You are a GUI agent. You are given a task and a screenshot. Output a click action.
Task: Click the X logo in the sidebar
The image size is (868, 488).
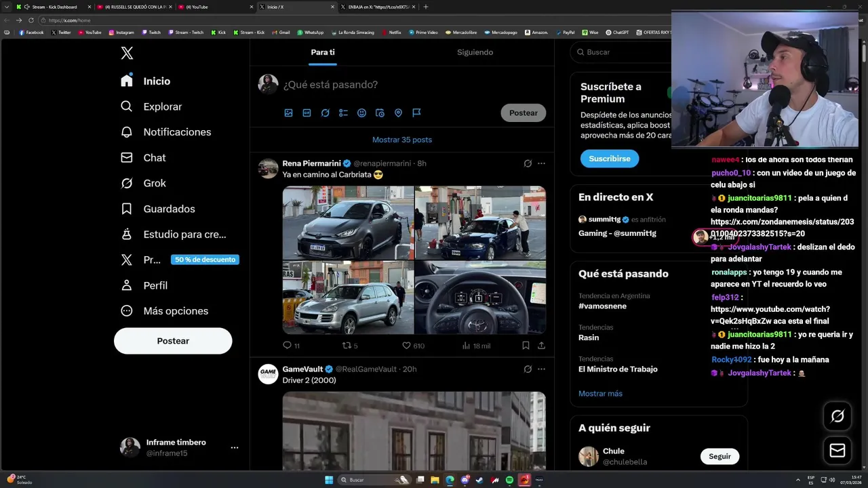[x=127, y=54]
